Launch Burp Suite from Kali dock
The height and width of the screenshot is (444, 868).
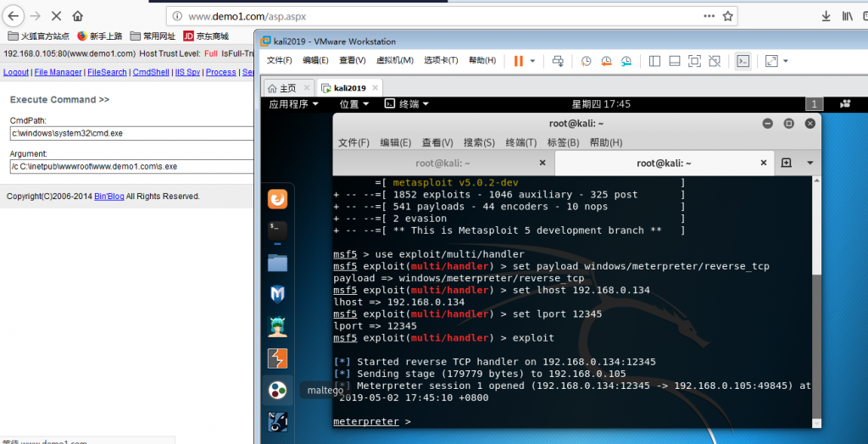click(x=277, y=358)
